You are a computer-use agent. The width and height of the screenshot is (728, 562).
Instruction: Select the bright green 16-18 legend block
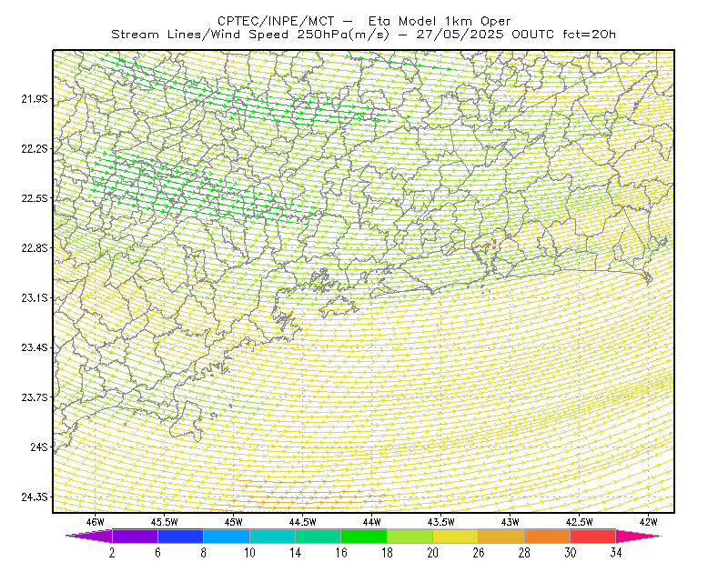click(364, 536)
